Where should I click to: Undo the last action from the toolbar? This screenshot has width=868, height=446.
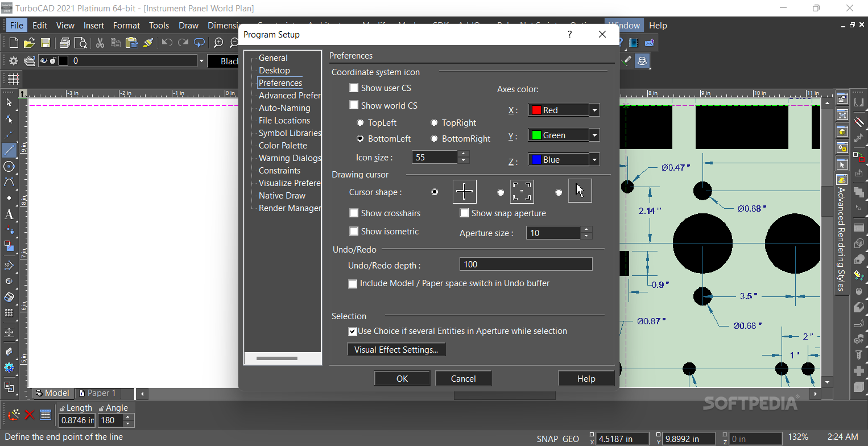pos(167,43)
